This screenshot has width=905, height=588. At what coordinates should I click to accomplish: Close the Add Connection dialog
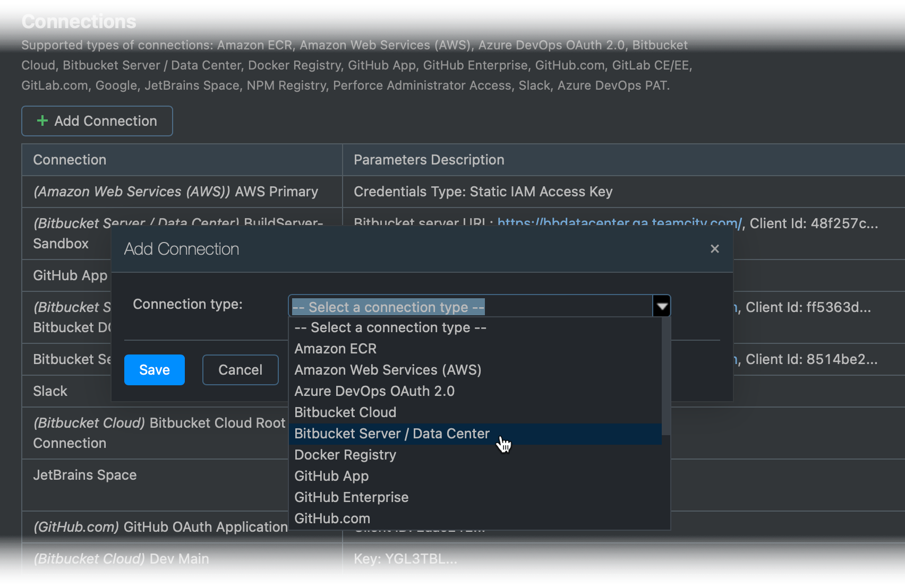coord(714,249)
